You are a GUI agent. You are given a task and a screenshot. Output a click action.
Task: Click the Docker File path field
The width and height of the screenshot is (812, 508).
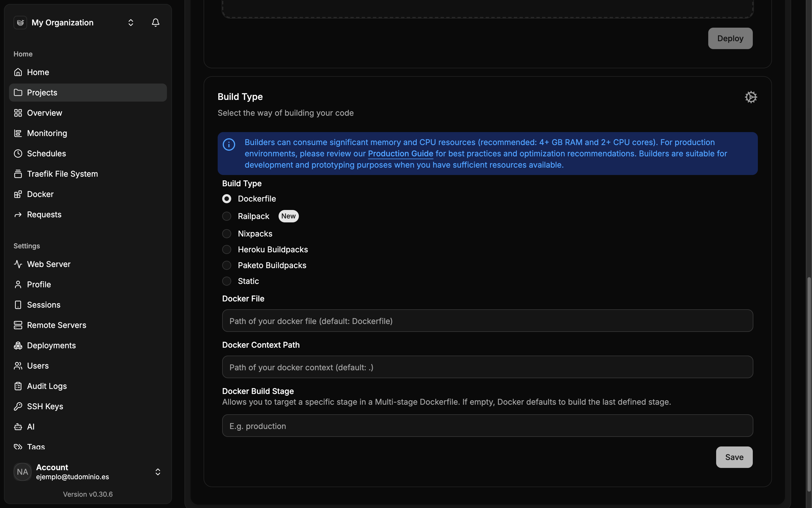point(487,321)
